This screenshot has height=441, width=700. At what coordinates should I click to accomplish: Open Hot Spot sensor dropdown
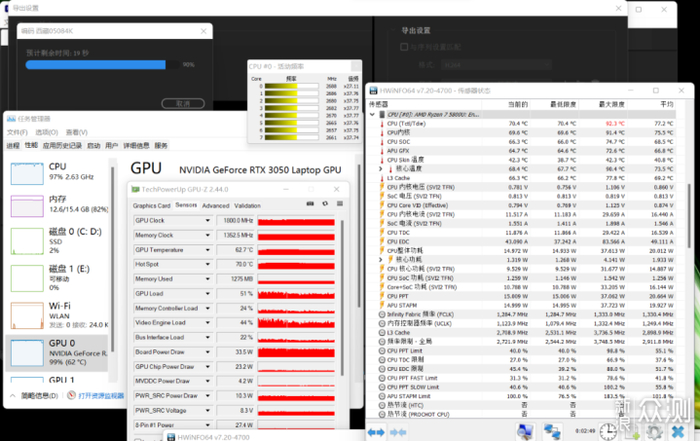[x=208, y=264]
